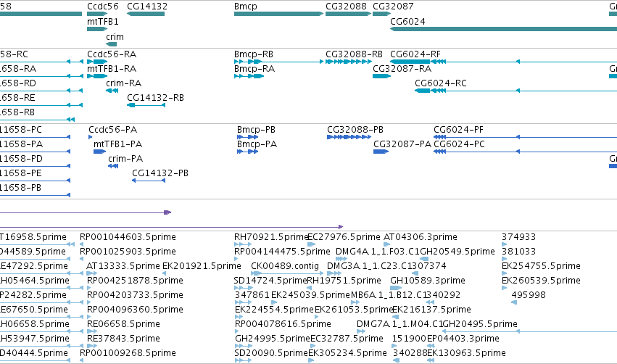Open transcript Bmcp-RB

254,54
